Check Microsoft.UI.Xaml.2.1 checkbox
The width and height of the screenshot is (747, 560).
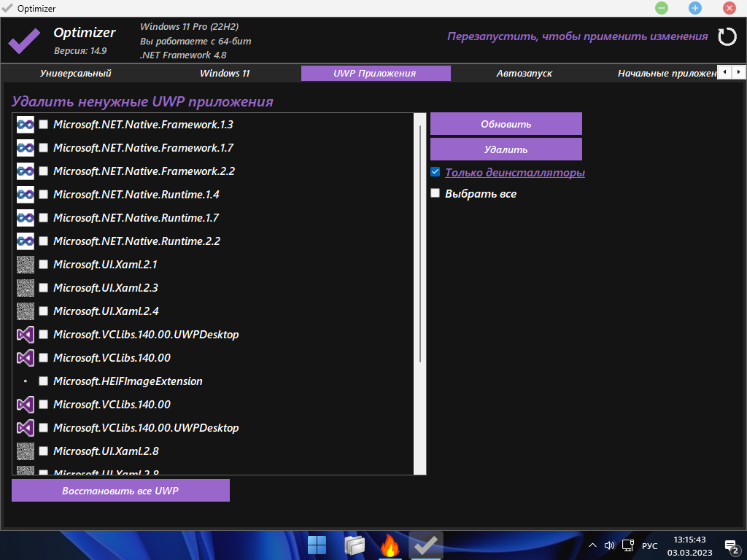pyautogui.click(x=43, y=265)
